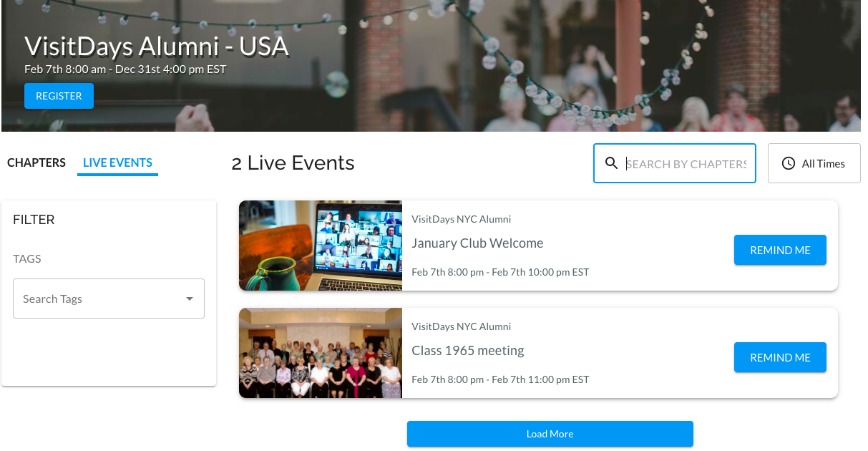868x451 pixels.
Task: Click Remind Me for January Club Welcome
Action: [780, 250]
